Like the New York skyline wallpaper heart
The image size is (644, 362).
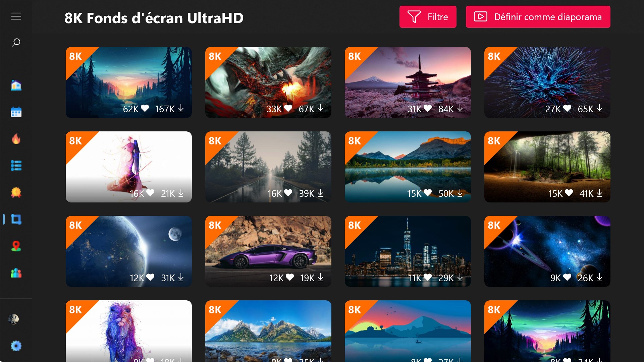tap(428, 277)
